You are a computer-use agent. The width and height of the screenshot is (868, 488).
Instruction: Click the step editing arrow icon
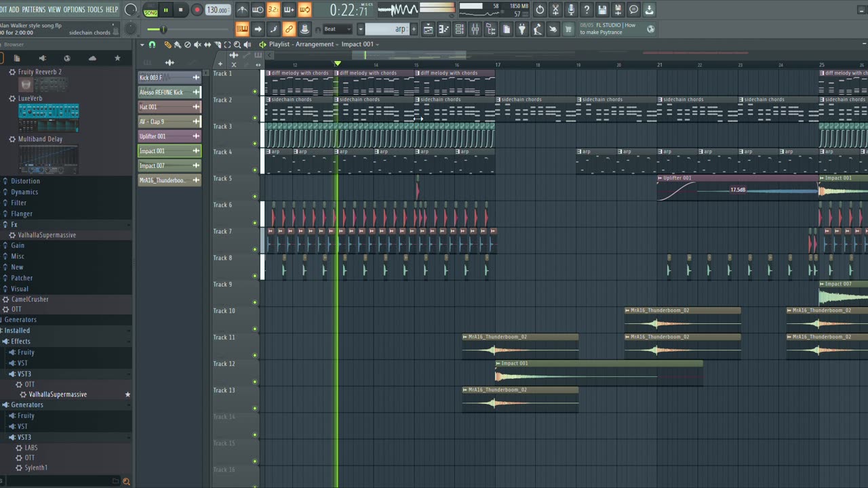258,29
